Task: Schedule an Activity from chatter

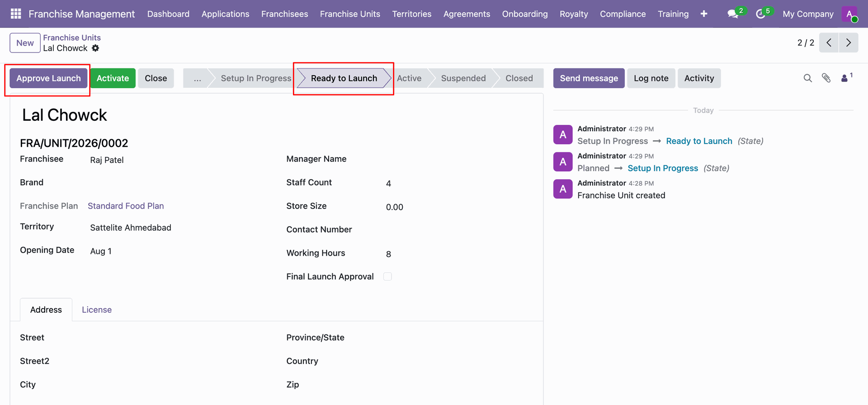Action: tap(699, 78)
